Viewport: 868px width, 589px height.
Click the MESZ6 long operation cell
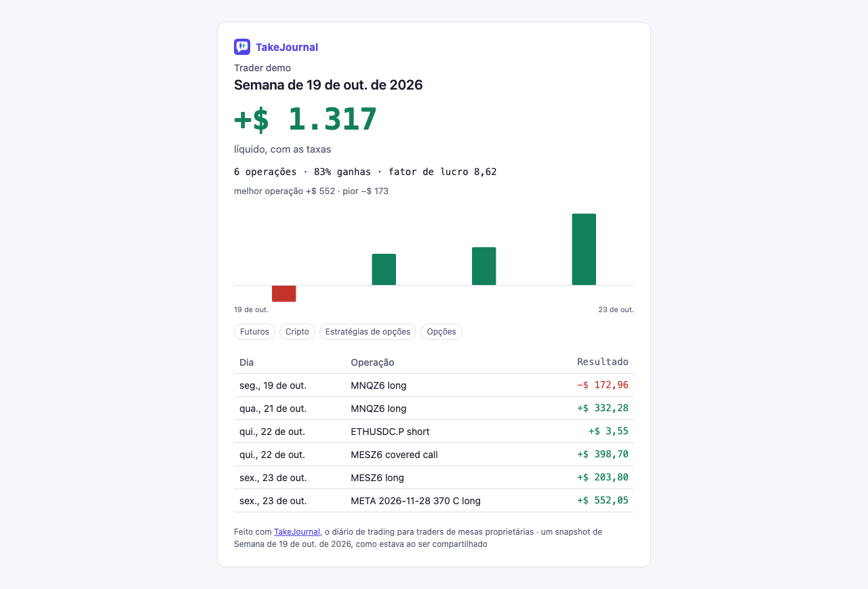click(x=377, y=478)
